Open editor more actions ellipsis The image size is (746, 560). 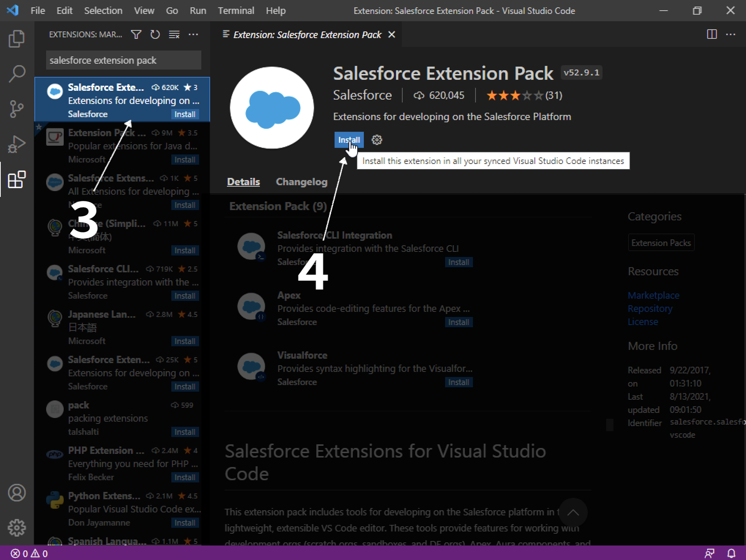click(731, 34)
